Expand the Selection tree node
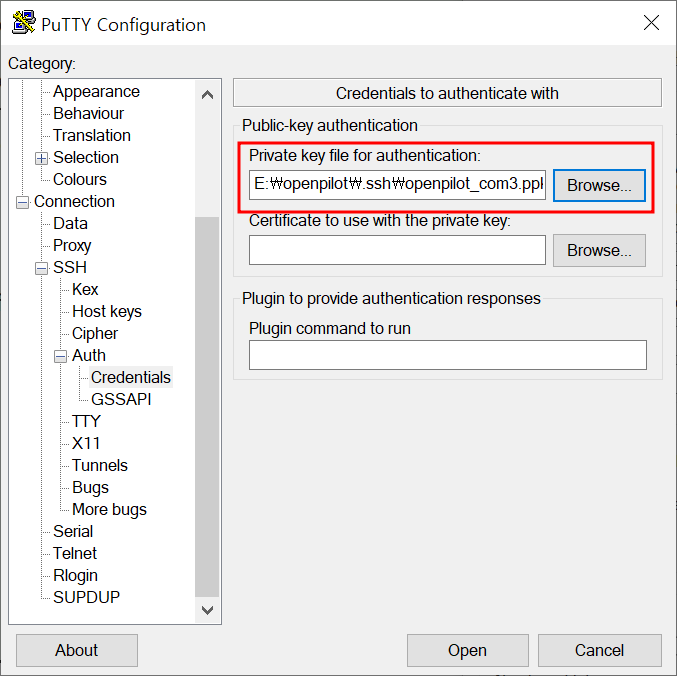This screenshot has height=676, width=677. click(x=41, y=158)
